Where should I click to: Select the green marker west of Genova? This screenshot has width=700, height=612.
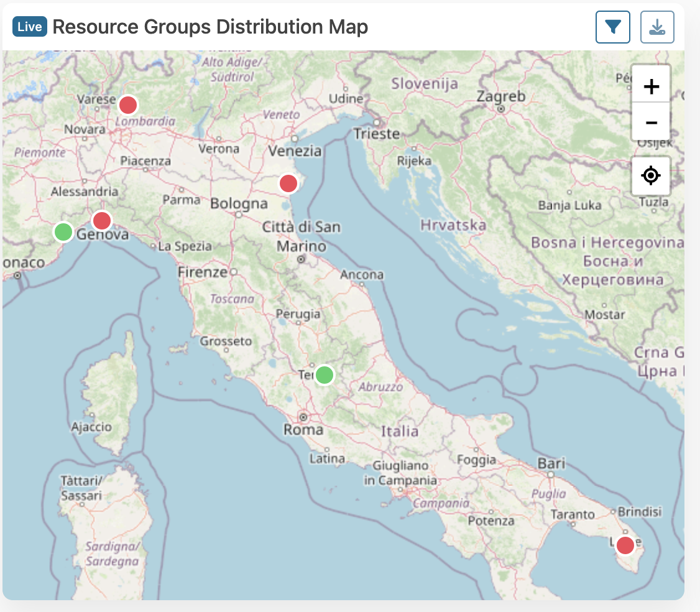tap(63, 232)
